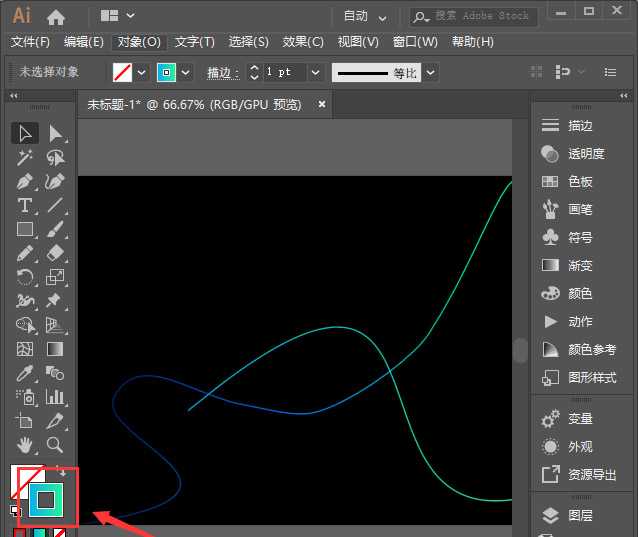Open the 对象(O) menu
The height and width of the screenshot is (537, 638).
pyautogui.click(x=139, y=42)
